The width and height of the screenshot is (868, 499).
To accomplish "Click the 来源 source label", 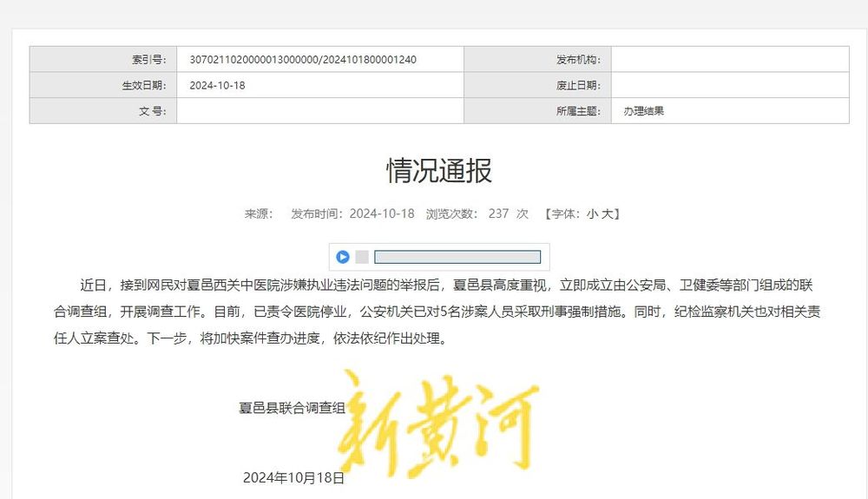I will click(x=258, y=213).
